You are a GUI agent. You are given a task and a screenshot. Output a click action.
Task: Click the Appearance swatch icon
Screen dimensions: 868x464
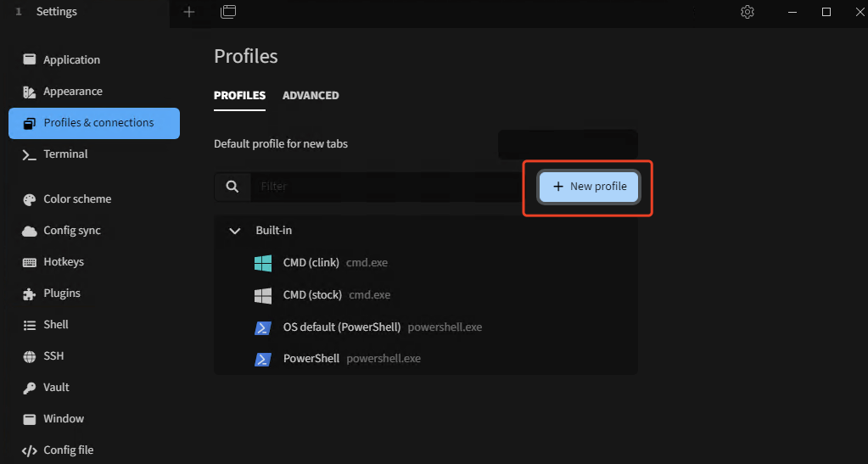click(x=30, y=92)
